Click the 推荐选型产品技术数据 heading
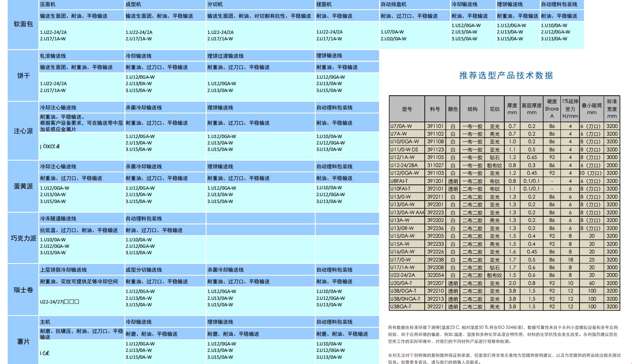632x364 pixels. point(506,75)
